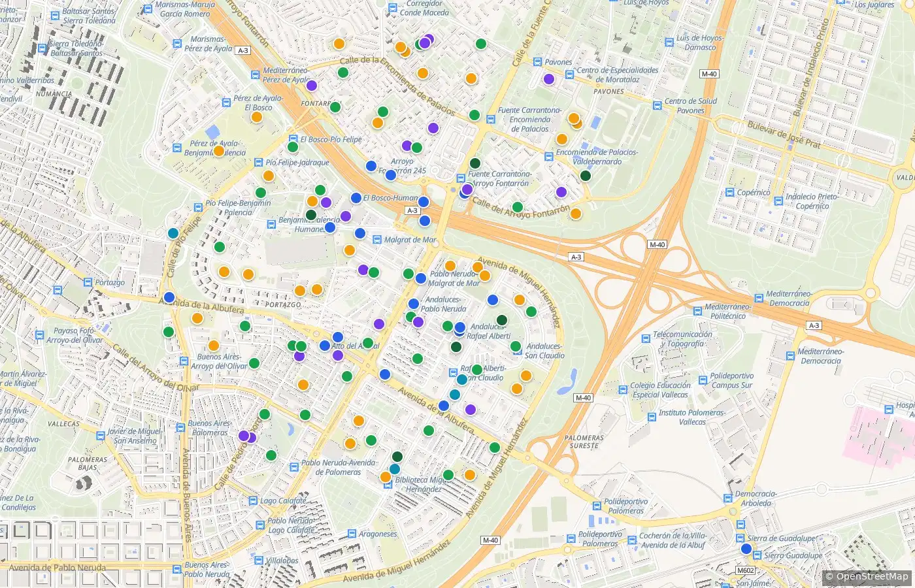Open the OpenStreetMap attribution link

(872, 576)
